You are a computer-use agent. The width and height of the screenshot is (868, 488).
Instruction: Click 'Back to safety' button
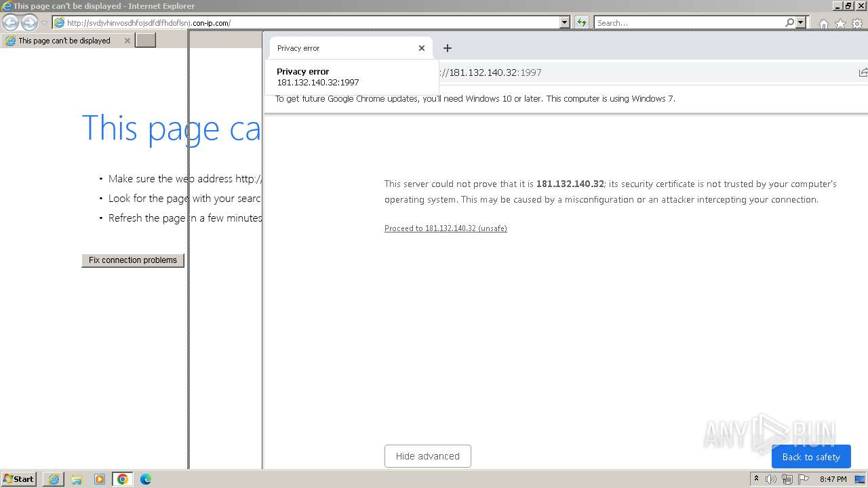pyautogui.click(x=811, y=457)
